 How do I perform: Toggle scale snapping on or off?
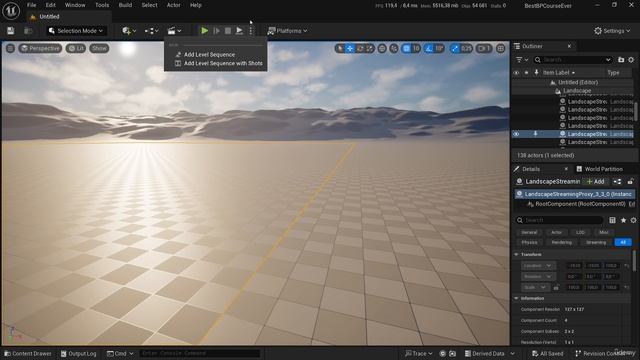point(455,49)
